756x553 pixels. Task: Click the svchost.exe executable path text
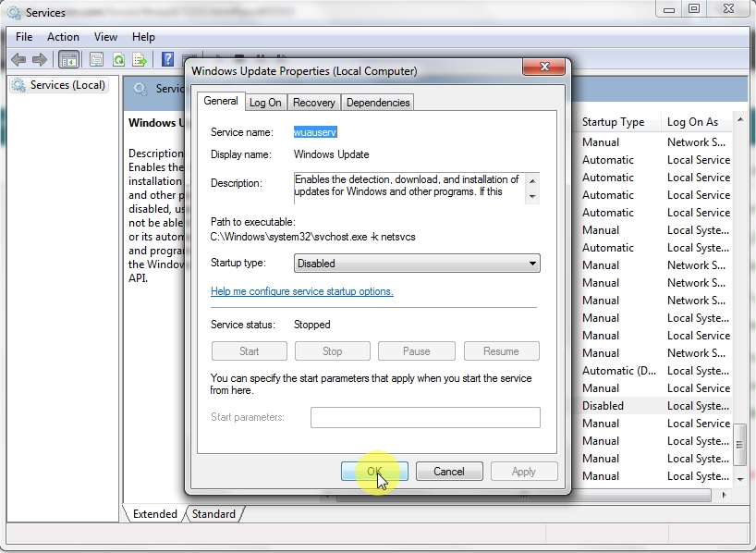[x=313, y=237]
